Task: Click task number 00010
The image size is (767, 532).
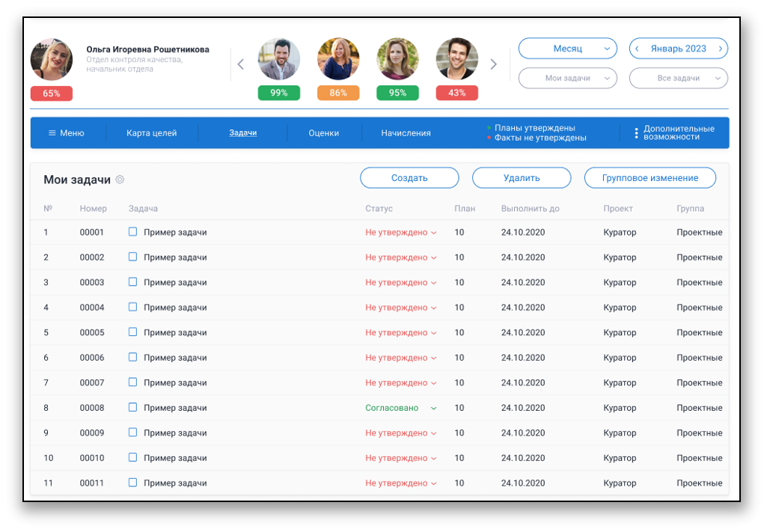Action: point(92,458)
